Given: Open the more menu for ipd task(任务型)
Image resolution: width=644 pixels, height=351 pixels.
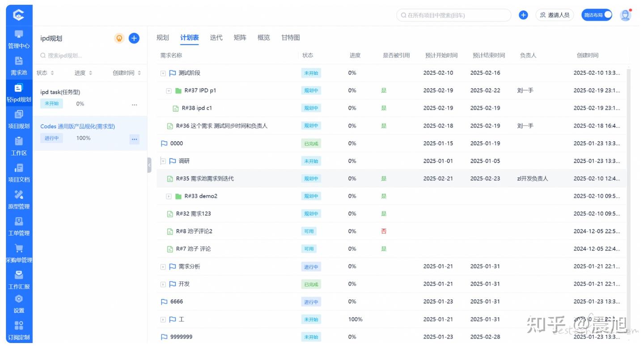Looking at the screenshot, I should point(134,105).
